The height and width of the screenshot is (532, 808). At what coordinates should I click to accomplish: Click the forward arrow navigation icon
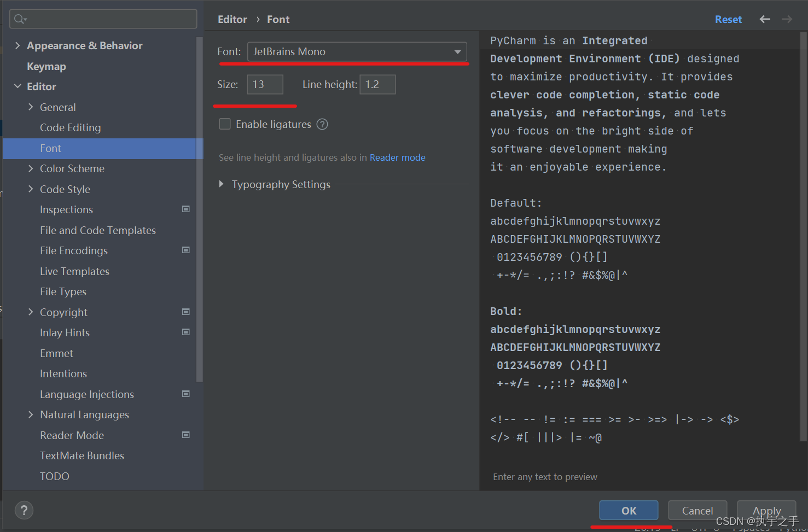(787, 19)
